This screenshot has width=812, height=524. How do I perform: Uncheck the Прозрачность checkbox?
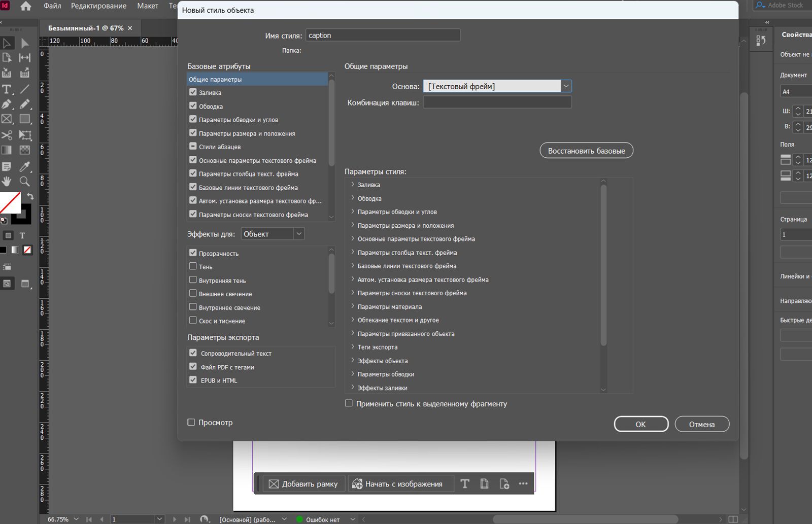pos(193,253)
